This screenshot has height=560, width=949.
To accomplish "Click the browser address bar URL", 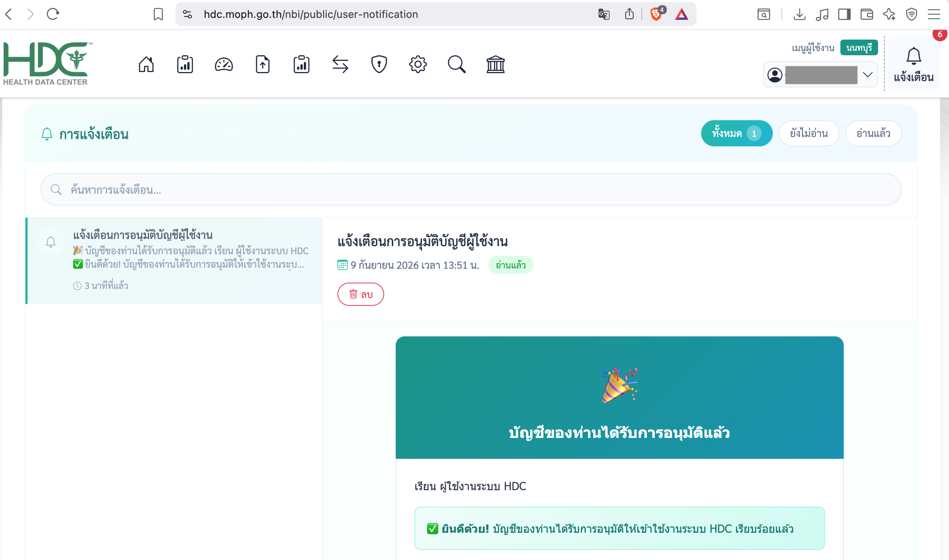I will click(x=311, y=14).
